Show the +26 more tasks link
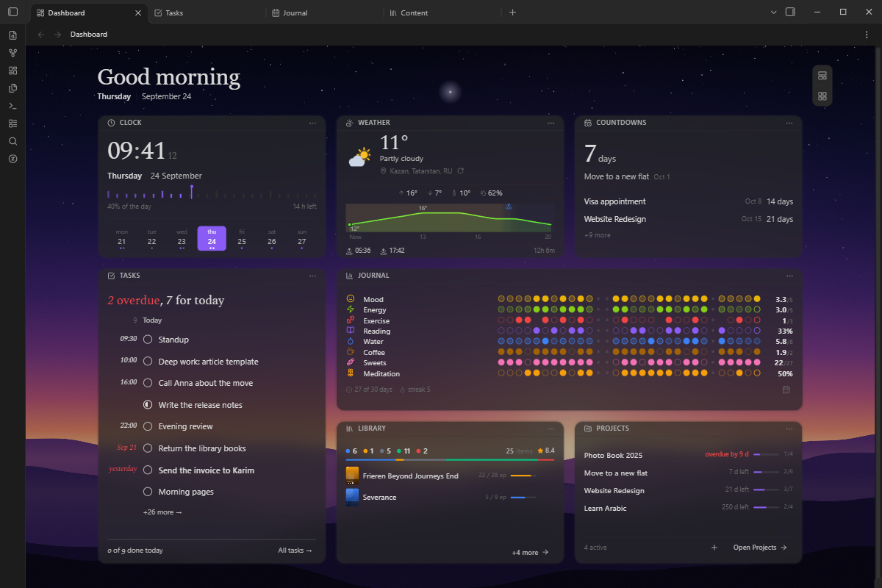Image resolution: width=882 pixels, height=588 pixels. (x=162, y=512)
